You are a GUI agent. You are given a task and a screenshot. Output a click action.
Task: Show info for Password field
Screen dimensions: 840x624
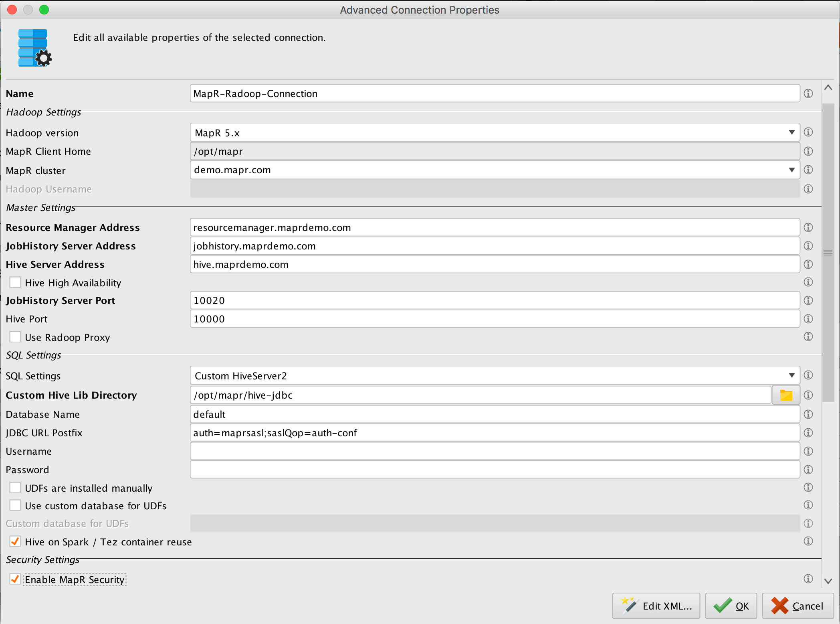(808, 470)
